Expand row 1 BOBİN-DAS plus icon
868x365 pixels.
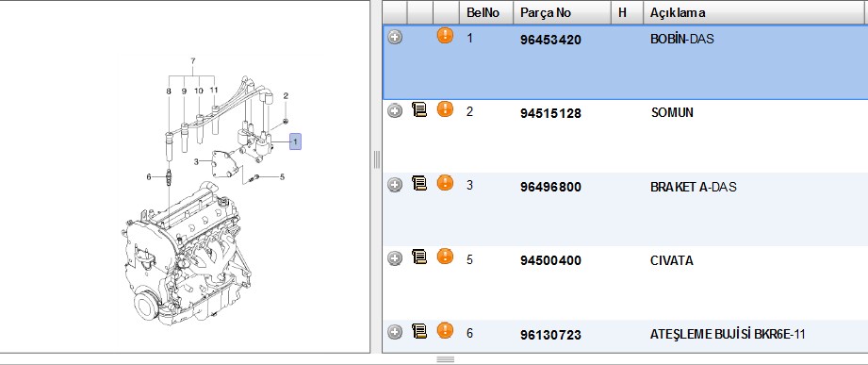click(x=395, y=37)
